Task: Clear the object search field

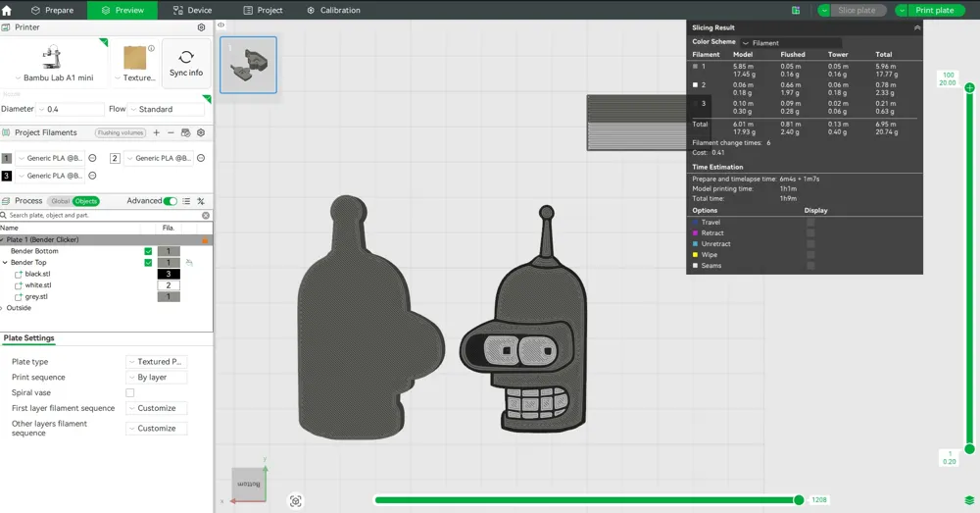Action: pos(206,215)
